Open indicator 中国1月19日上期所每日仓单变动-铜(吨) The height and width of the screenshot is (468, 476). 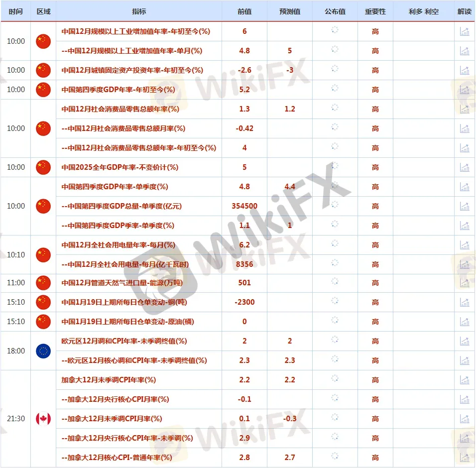[x=124, y=302]
